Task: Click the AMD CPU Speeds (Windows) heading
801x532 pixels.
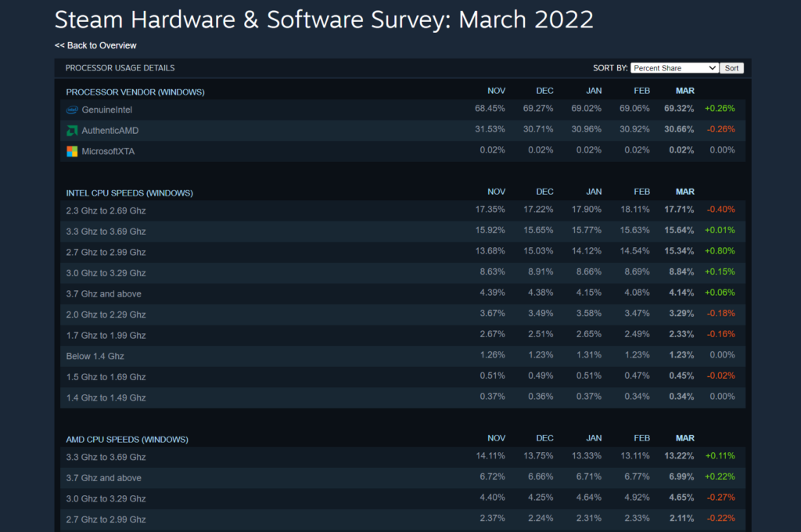Action: [127, 440]
